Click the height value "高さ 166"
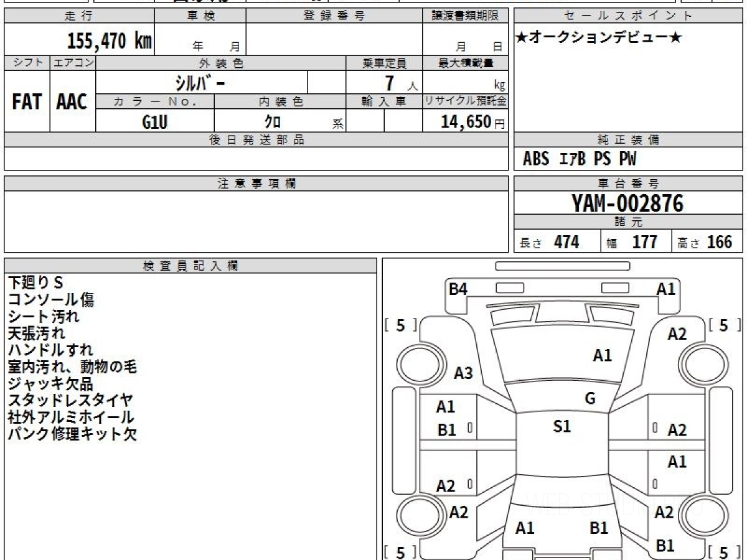747x560 pixels. tap(705, 243)
